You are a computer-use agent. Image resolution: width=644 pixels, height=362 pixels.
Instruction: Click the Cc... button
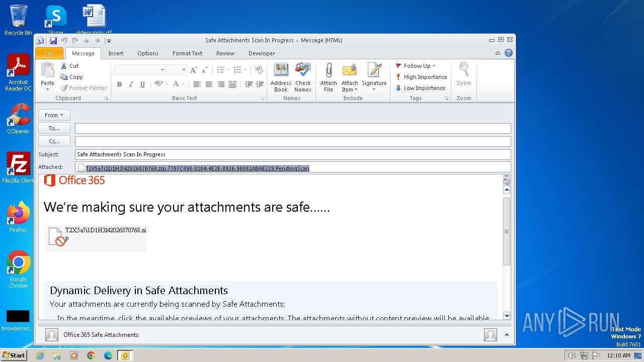(54, 141)
